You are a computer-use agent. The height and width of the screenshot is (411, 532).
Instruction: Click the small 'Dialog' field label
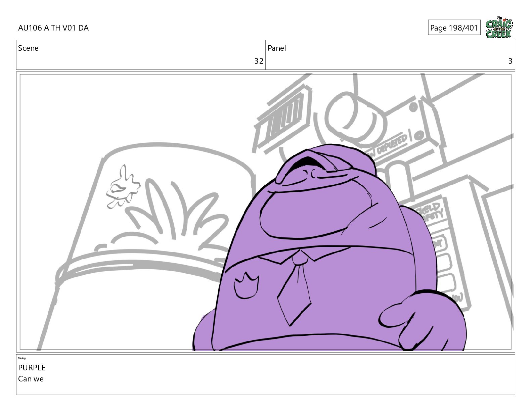pyautogui.click(x=22, y=358)
